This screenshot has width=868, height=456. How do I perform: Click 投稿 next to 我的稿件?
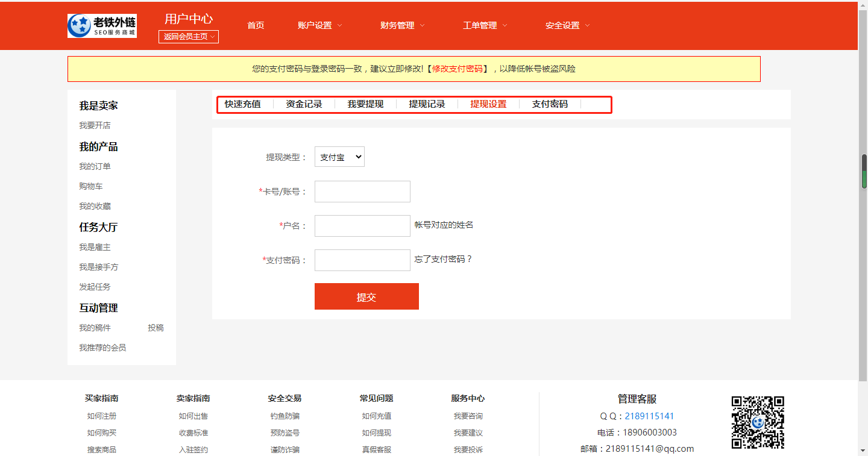point(157,327)
